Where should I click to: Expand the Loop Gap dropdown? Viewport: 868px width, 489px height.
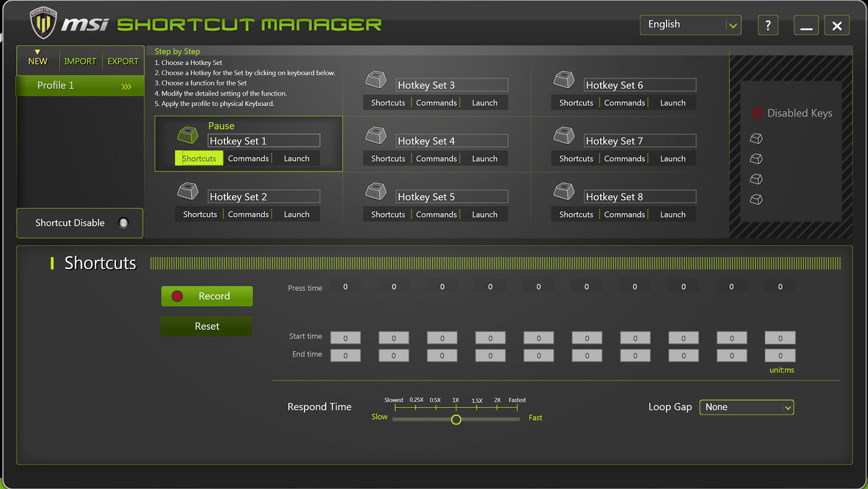(746, 407)
